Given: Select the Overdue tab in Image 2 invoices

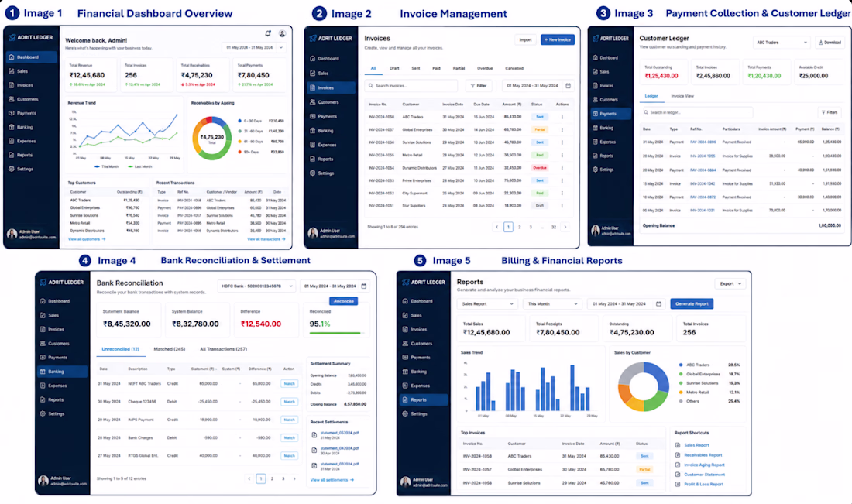Looking at the screenshot, I should tap(485, 68).
